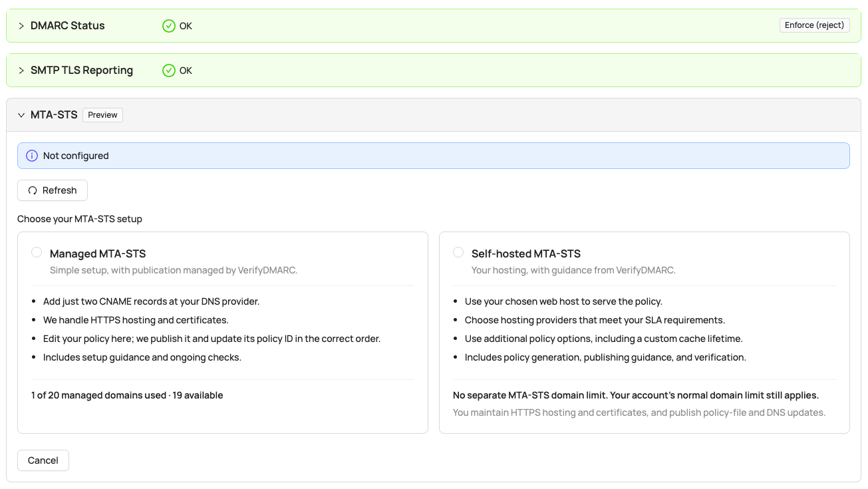Click the OK text beside DMARC Status

(x=186, y=26)
